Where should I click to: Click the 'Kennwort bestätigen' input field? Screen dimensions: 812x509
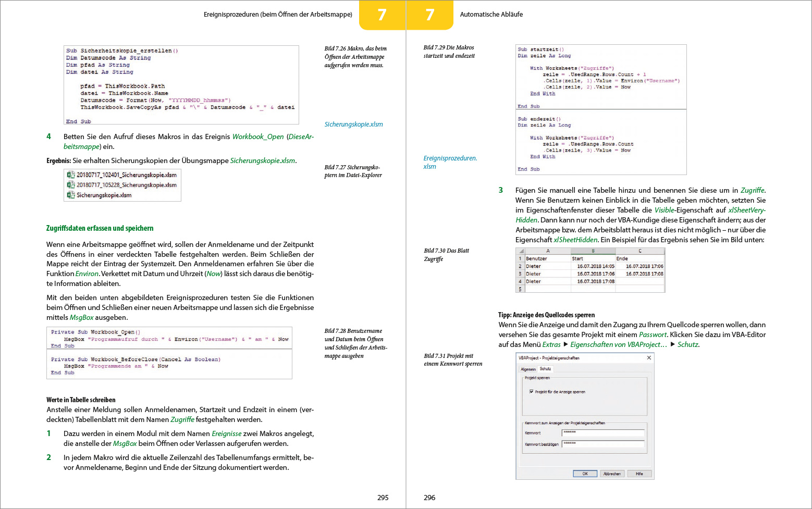point(603,444)
